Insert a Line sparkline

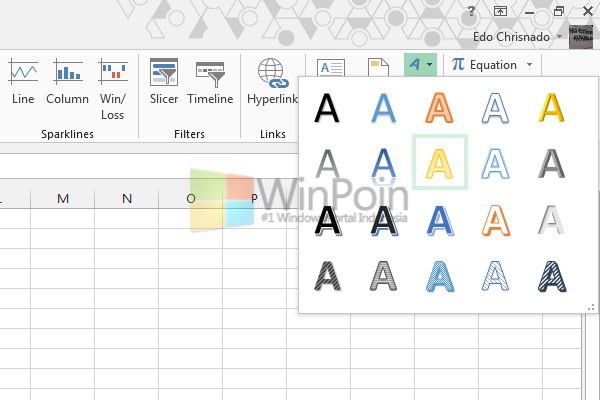(x=23, y=82)
